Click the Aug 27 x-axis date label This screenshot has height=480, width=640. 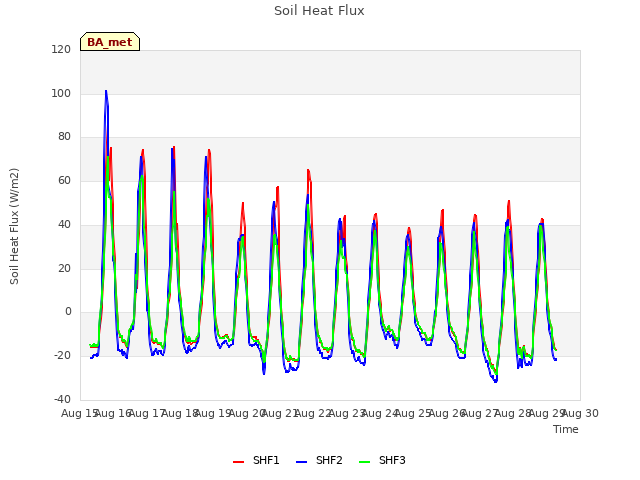[480, 413]
